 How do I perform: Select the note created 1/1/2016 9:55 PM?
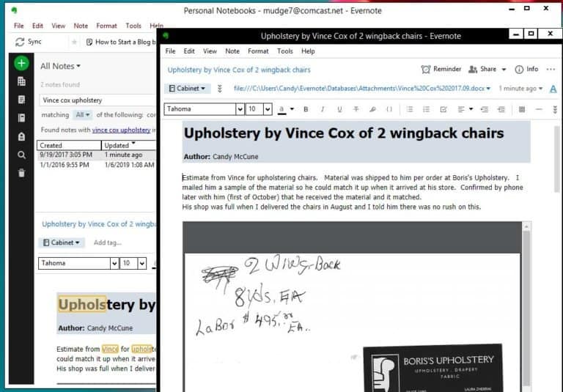[97, 165]
